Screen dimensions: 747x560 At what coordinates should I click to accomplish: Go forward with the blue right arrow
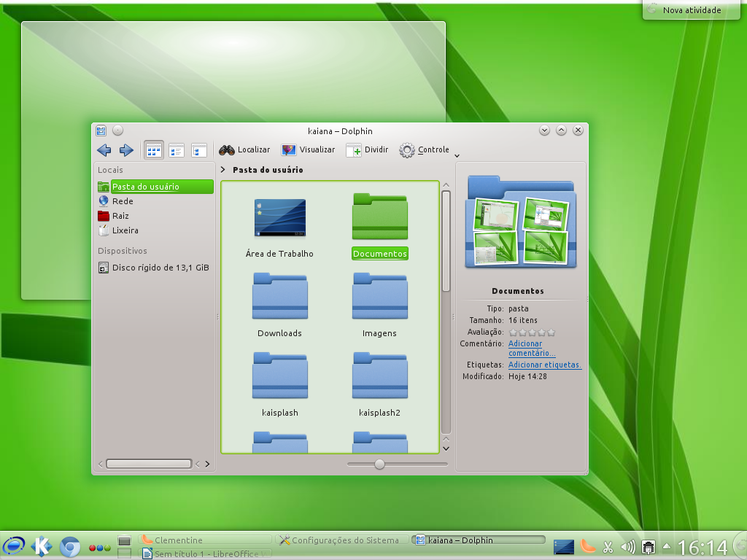126,150
